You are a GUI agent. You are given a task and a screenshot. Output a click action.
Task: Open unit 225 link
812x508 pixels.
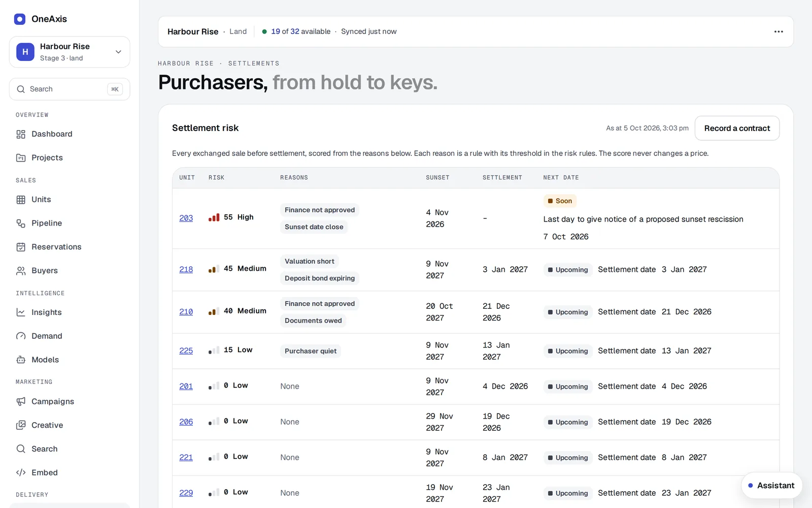point(186,351)
